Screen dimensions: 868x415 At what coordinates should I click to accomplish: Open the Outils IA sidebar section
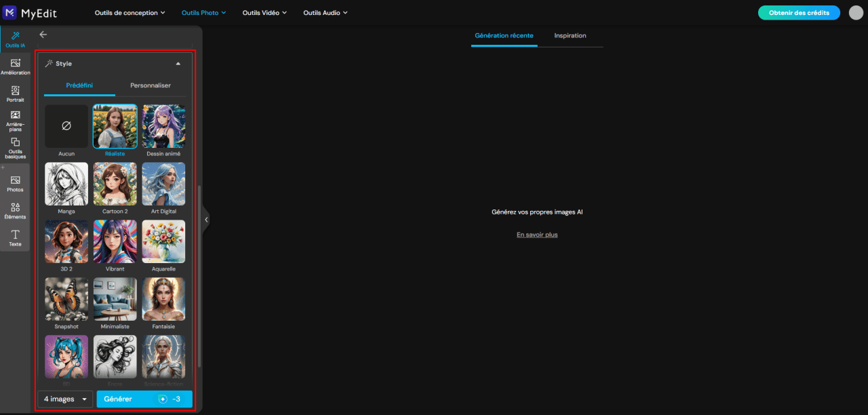point(15,39)
